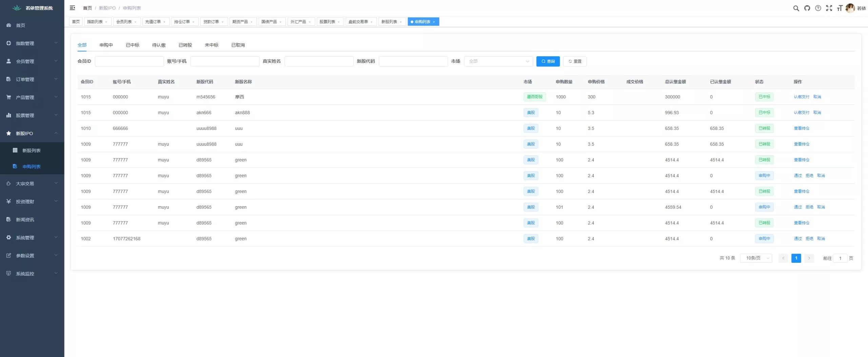The image size is (868, 357).
Task: Click 认缴支付 for the m545656 row
Action: coord(801,97)
